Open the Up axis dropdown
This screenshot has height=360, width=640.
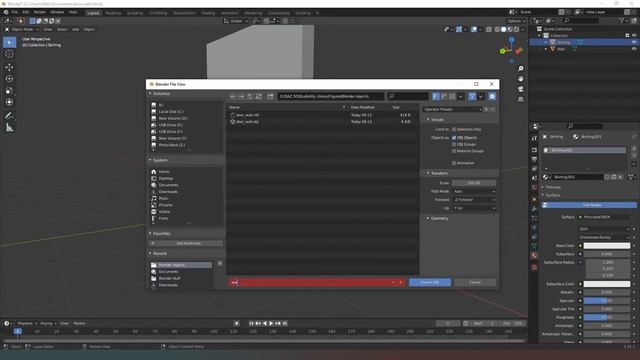pyautogui.click(x=474, y=208)
